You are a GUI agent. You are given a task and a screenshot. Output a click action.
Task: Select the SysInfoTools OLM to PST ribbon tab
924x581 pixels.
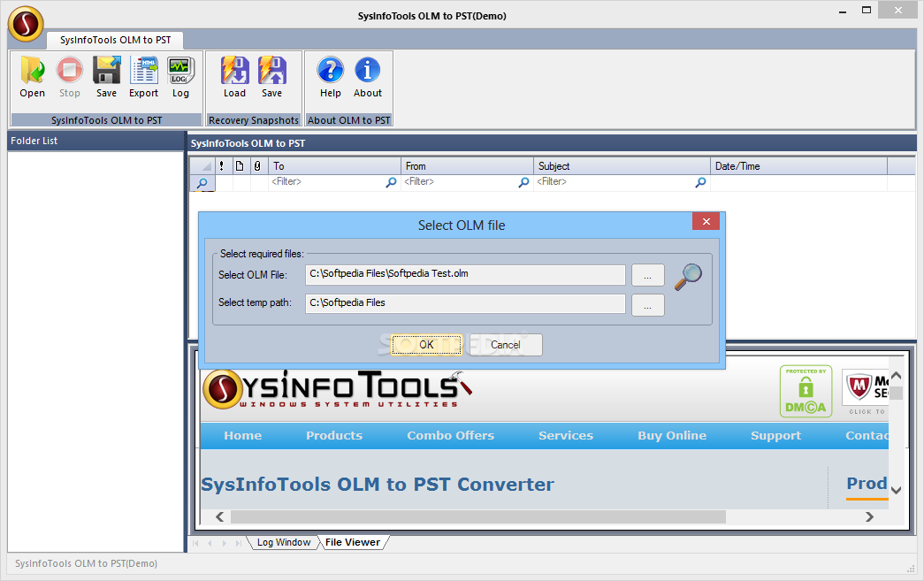click(x=116, y=40)
